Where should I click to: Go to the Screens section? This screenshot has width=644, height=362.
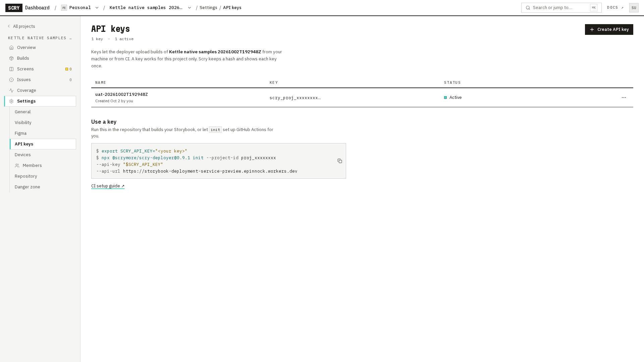pyautogui.click(x=40, y=69)
